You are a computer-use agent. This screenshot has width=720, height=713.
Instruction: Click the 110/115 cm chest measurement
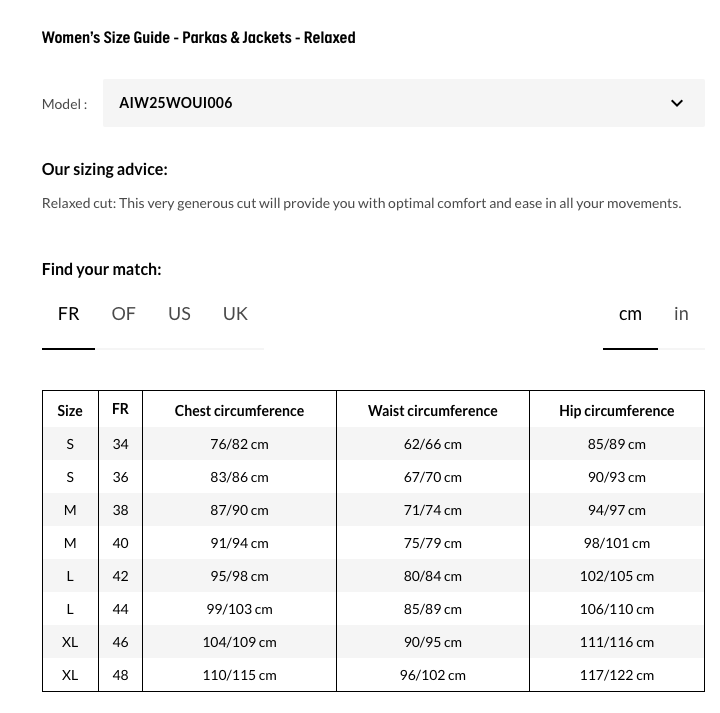pyautogui.click(x=239, y=675)
